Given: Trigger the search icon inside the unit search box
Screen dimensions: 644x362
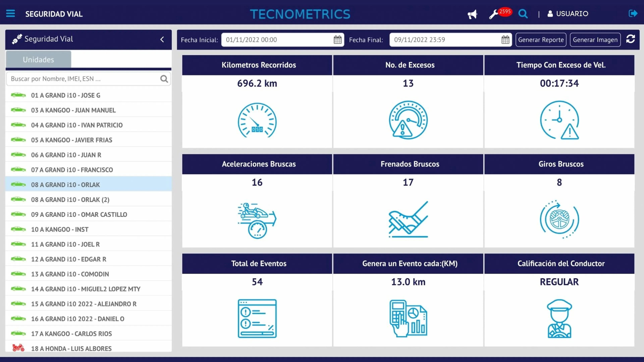Looking at the screenshot, I should point(164,79).
